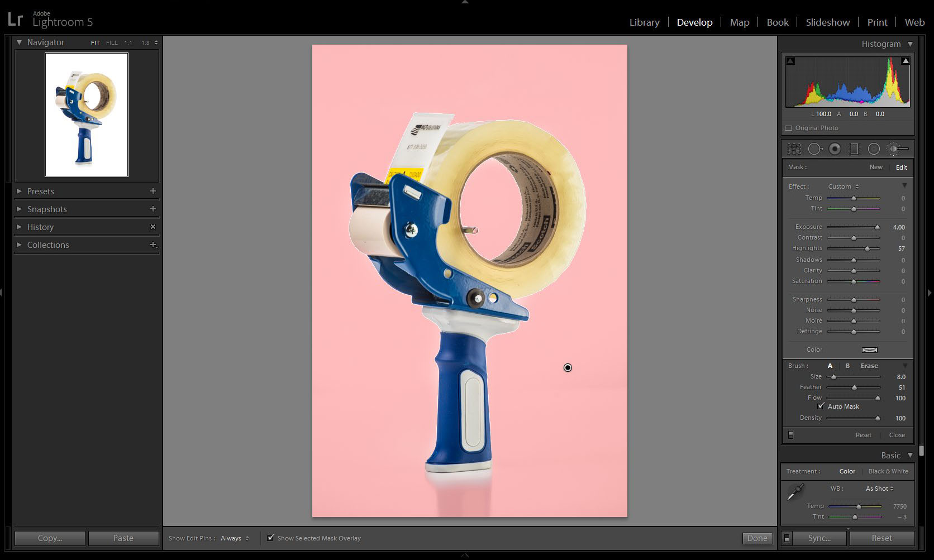Check the Original Photo box
The width and height of the screenshot is (934, 560).
[788, 128]
